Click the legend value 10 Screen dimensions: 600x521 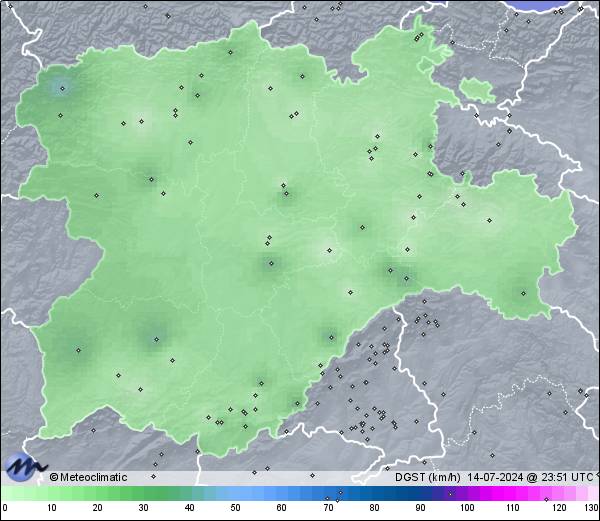point(52,508)
